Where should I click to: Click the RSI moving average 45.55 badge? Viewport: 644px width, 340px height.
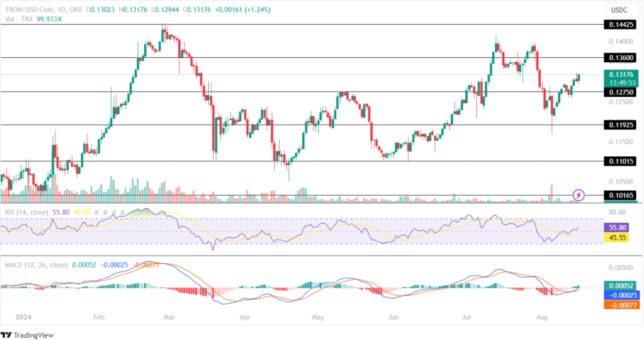[616, 237]
